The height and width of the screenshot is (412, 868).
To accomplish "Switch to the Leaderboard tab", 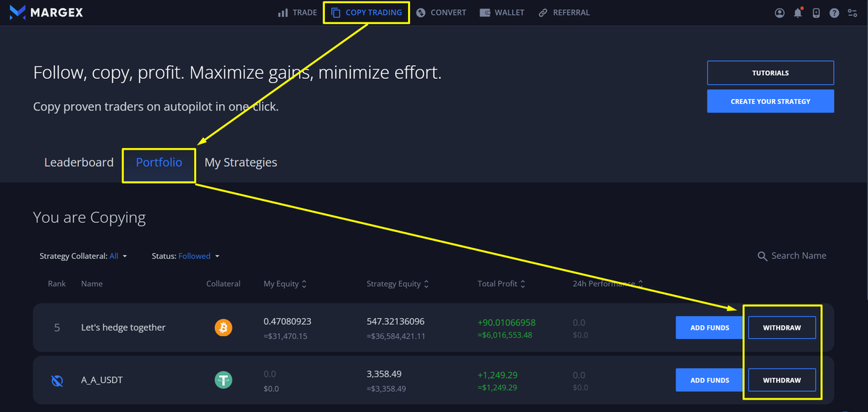I will coord(79,163).
